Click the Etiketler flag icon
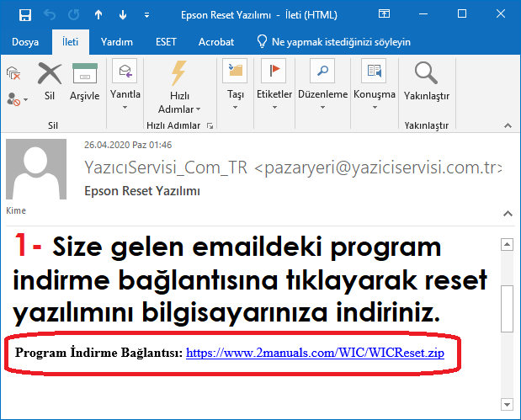 (274, 71)
